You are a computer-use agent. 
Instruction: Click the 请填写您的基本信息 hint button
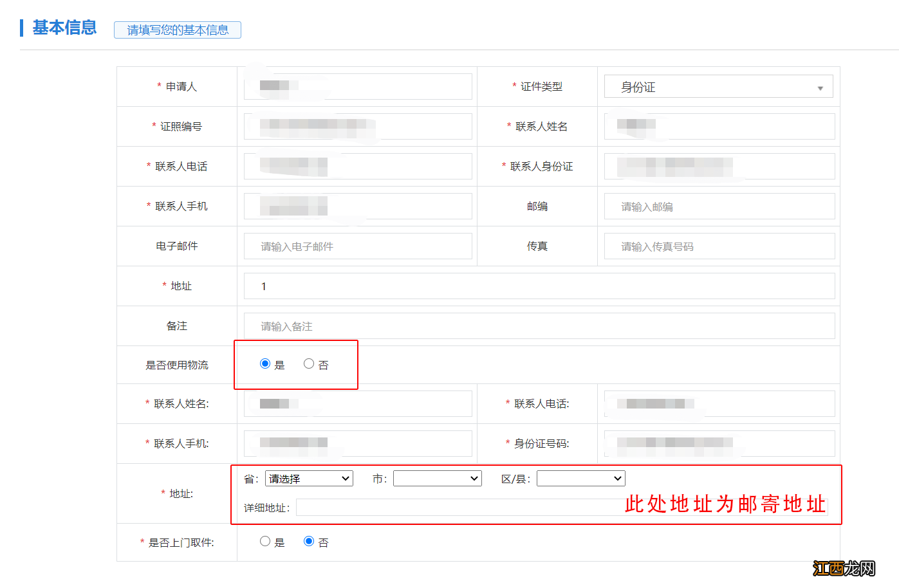coord(178,30)
